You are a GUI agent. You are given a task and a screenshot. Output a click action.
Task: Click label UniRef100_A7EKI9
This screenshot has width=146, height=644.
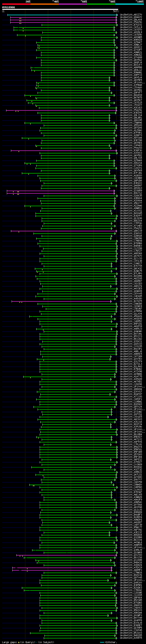point(131,568)
